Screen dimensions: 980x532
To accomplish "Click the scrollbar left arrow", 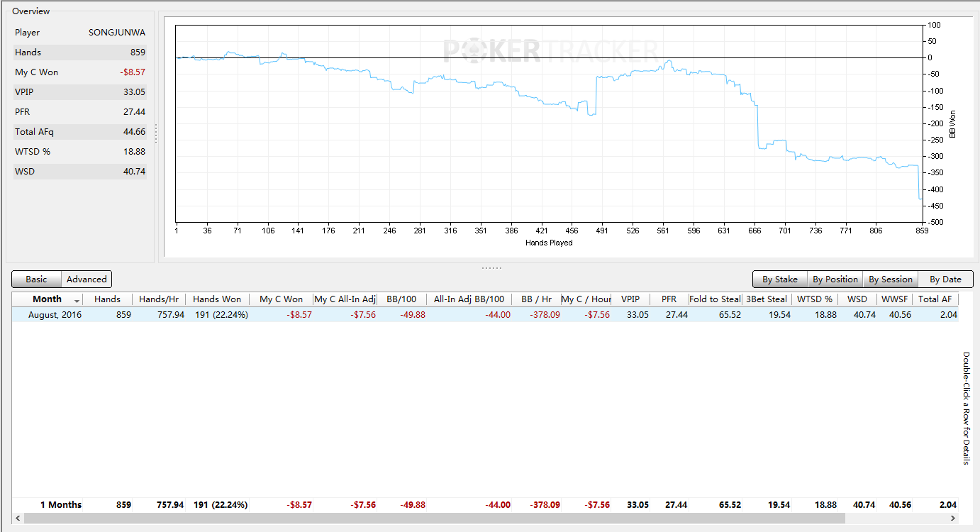I will [x=18, y=519].
